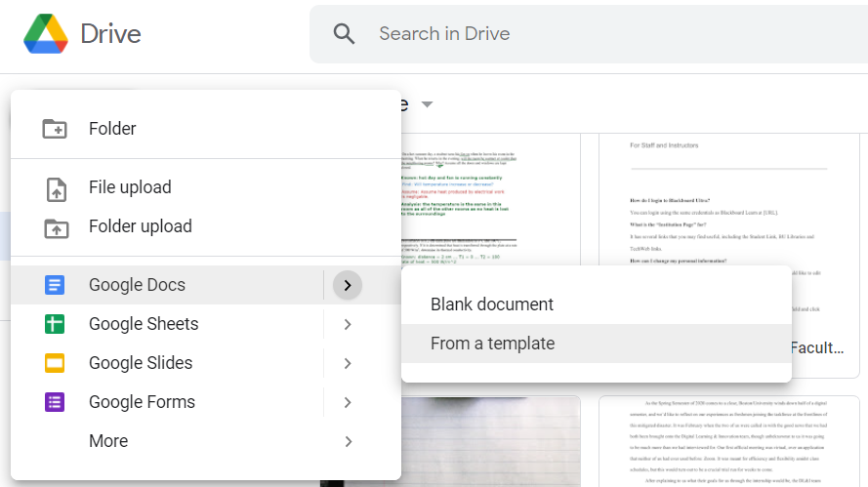Choose Blank document
The height and width of the screenshot is (487, 868).
click(x=597, y=304)
